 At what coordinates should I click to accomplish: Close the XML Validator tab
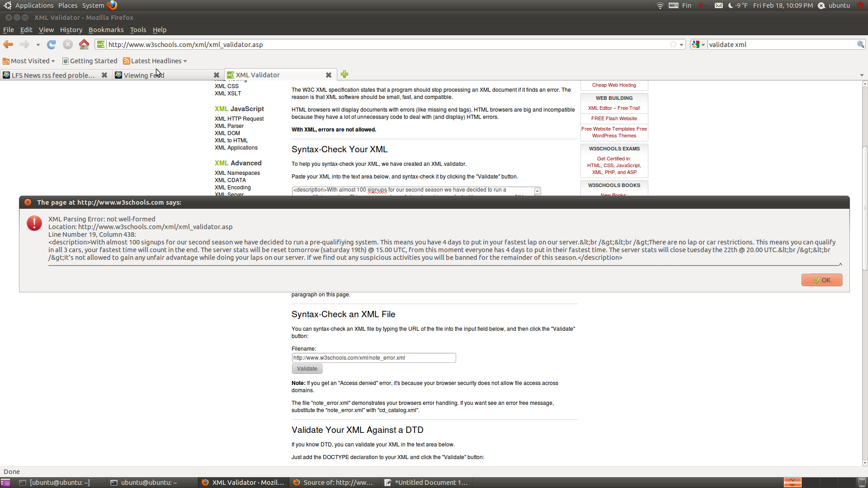(329, 75)
